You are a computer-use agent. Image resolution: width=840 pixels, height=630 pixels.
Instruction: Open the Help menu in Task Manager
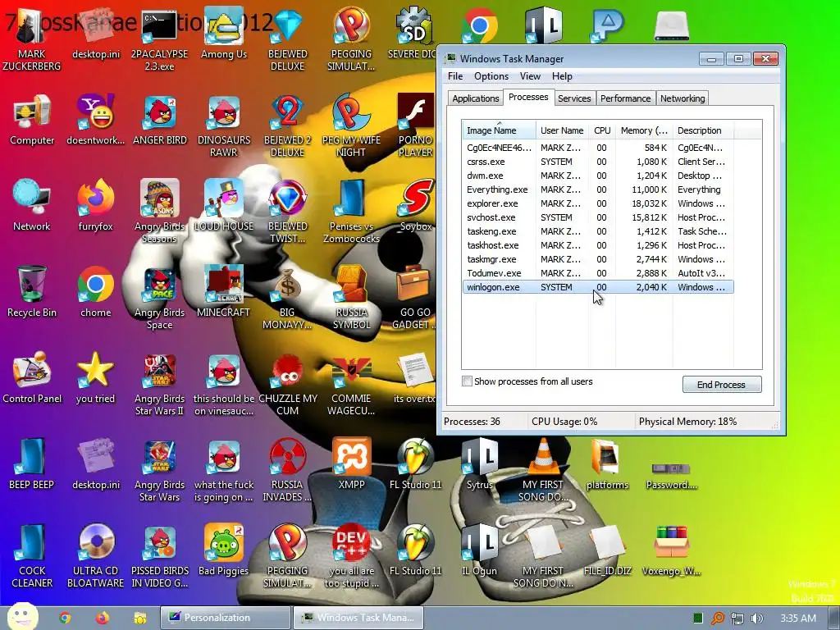pyautogui.click(x=562, y=76)
